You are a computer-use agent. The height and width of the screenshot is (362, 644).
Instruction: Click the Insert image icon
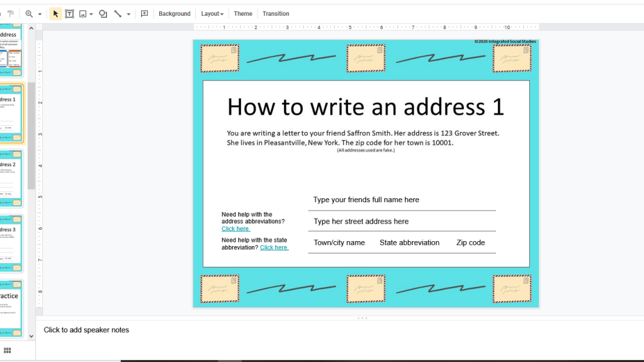click(82, 14)
